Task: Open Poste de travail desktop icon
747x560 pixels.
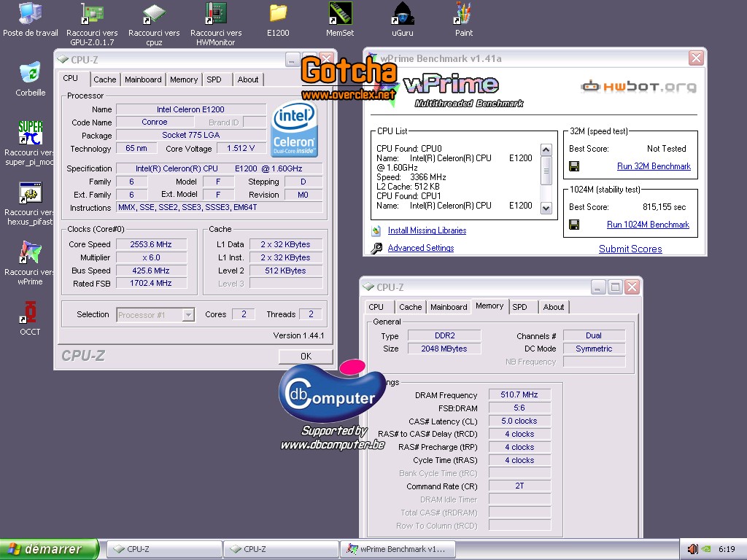Action: 31,13
